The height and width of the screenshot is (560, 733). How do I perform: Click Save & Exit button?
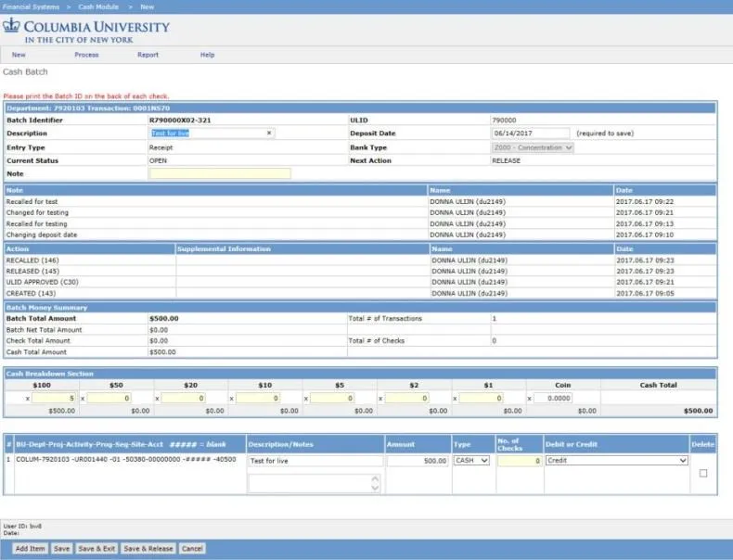click(96, 548)
